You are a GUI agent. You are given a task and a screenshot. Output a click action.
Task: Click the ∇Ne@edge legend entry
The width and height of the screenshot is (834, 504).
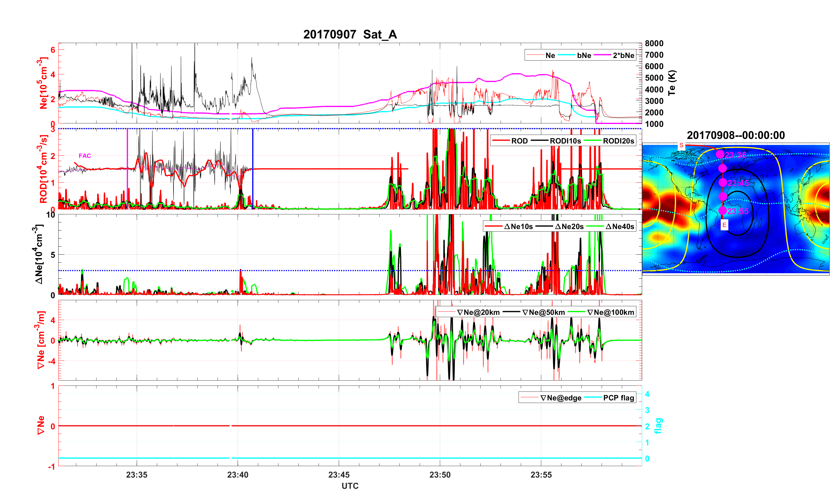click(561, 398)
